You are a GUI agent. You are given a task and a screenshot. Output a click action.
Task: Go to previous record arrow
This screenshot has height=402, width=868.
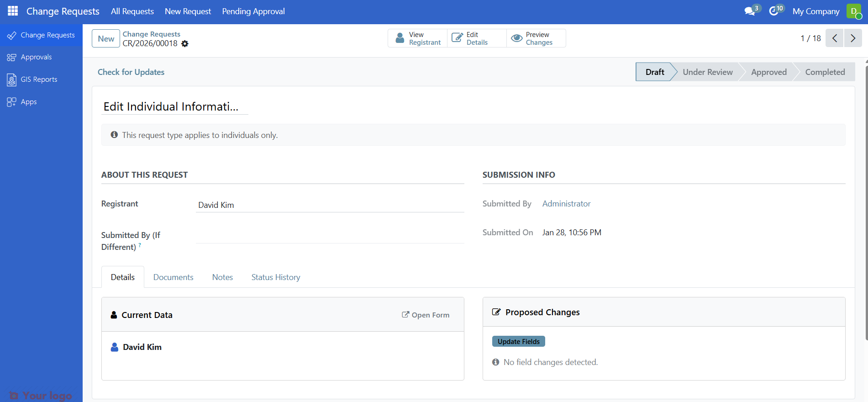(834, 38)
